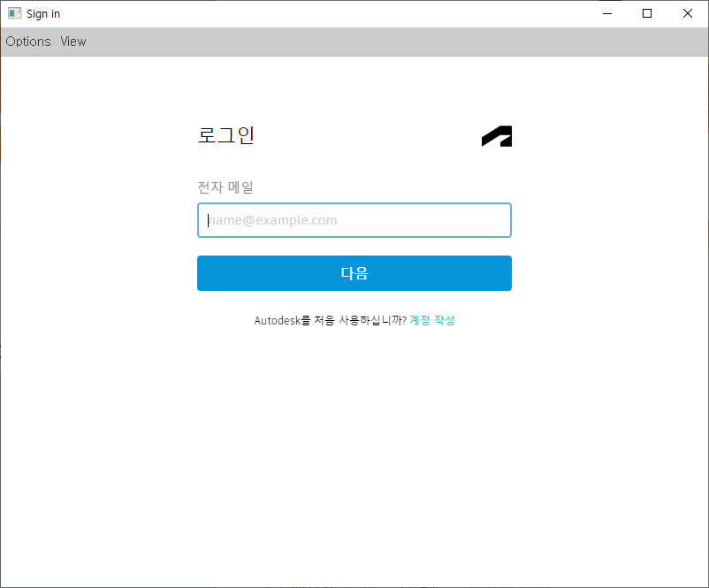709x588 pixels.
Task: Click the Sign in window title icon
Action: (14, 13)
